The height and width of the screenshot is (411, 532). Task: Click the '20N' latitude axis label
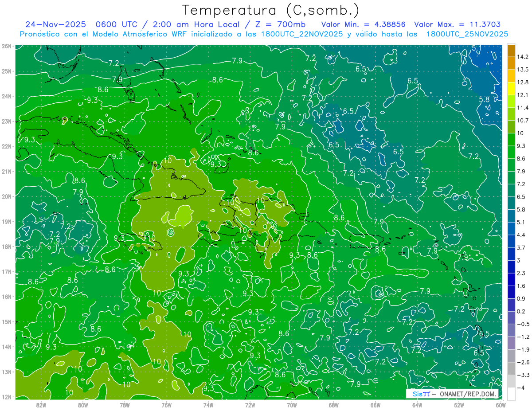click(x=6, y=196)
